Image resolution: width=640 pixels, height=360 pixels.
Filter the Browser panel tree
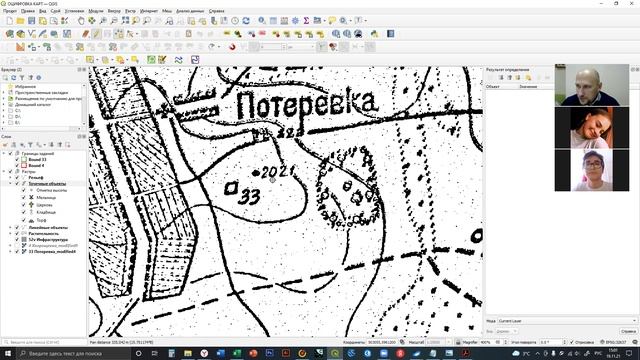point(22,78)
